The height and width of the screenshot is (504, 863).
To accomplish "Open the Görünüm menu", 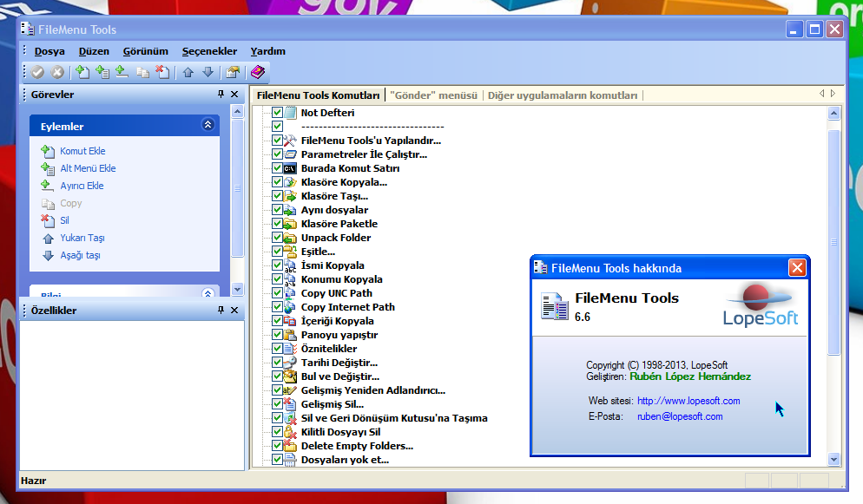I will tap(145, 51).
